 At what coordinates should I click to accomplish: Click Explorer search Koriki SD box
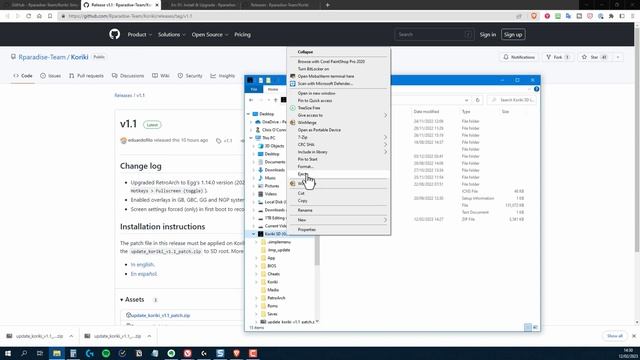[x=513, y=100]
